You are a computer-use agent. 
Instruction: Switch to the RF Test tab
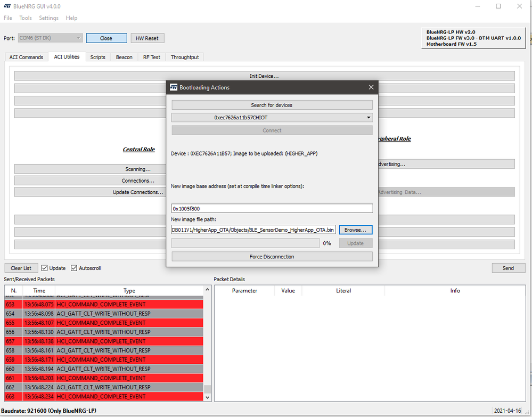(152, 57)
